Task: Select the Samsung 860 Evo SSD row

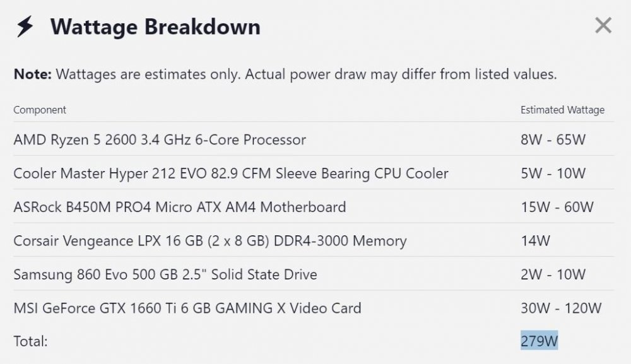Action: point(314,274)
